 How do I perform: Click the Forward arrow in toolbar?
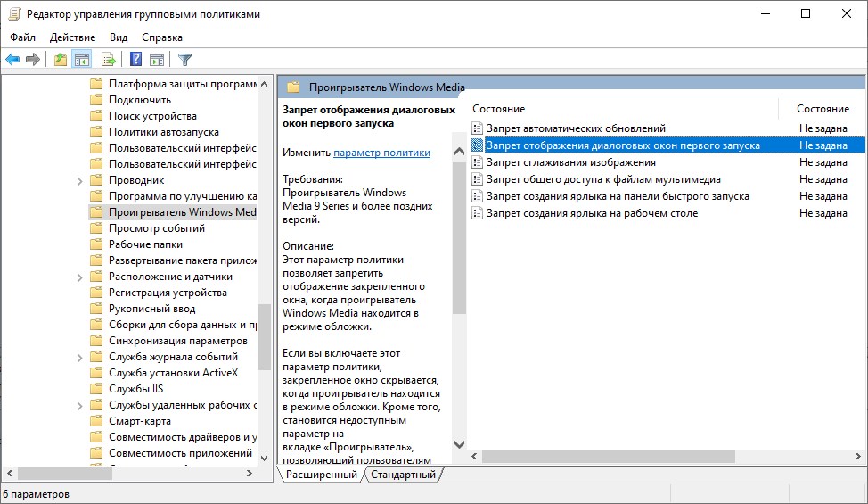(33, 60)
